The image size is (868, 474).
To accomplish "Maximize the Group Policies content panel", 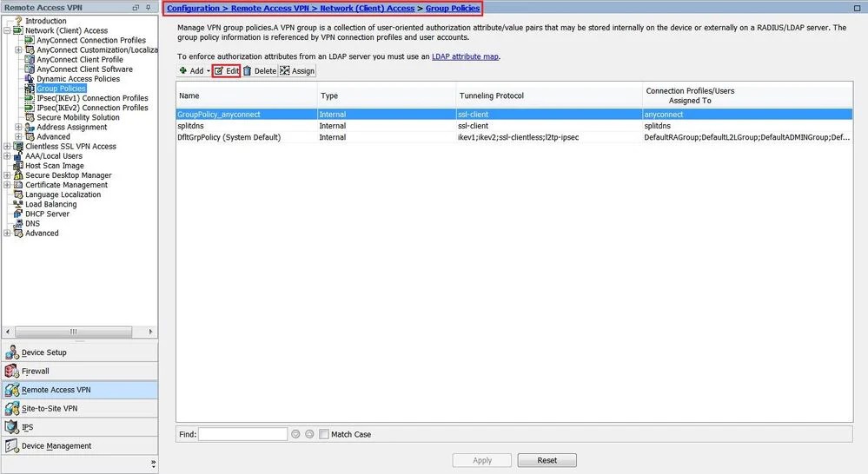I will tap(857, 9).
